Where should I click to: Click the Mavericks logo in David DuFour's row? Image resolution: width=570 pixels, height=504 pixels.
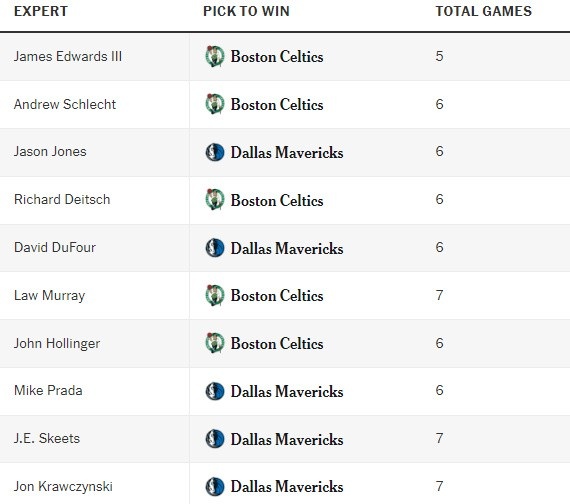pyautogui.click(x=214, y=248)
